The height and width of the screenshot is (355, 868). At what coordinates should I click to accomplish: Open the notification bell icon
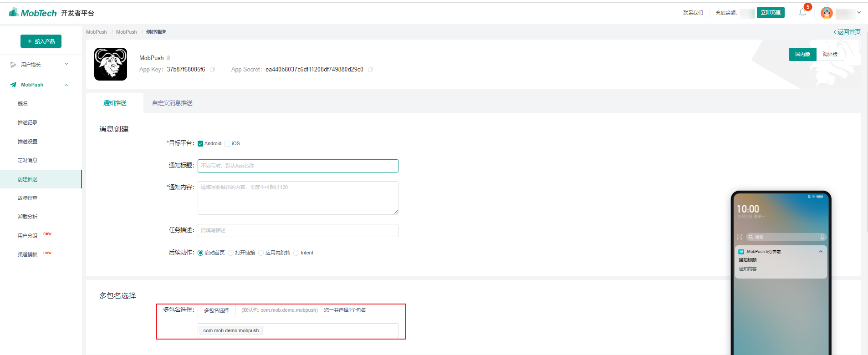point(802,13)
